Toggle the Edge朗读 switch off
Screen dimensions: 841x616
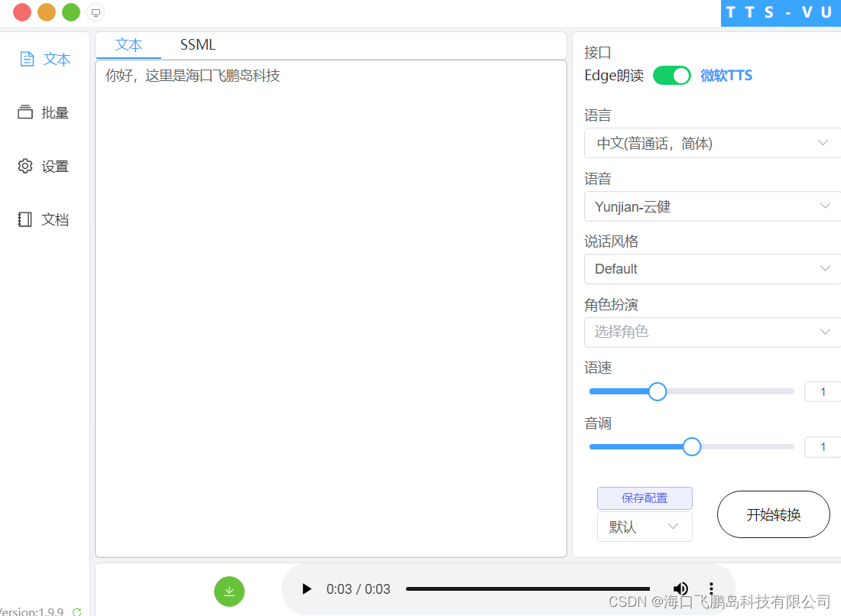671,75
